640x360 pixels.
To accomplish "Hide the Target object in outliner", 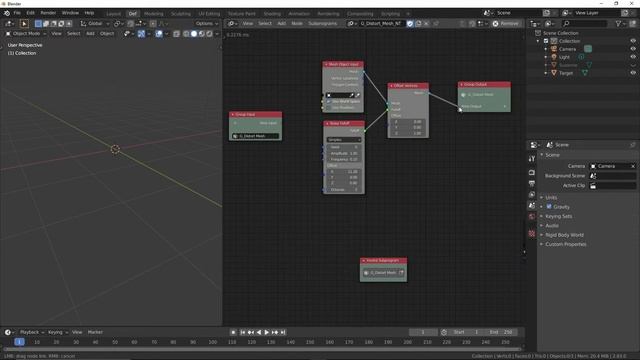I will pos(633,73).
